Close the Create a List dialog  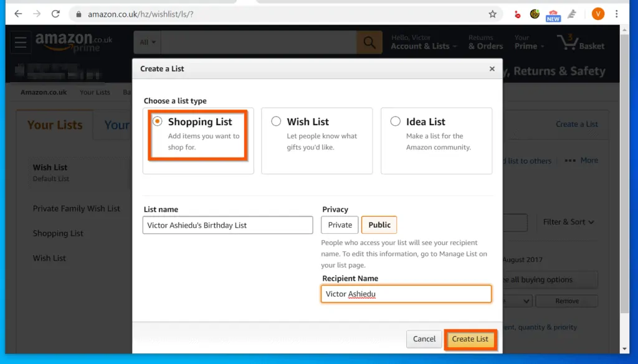coord(492,68)
